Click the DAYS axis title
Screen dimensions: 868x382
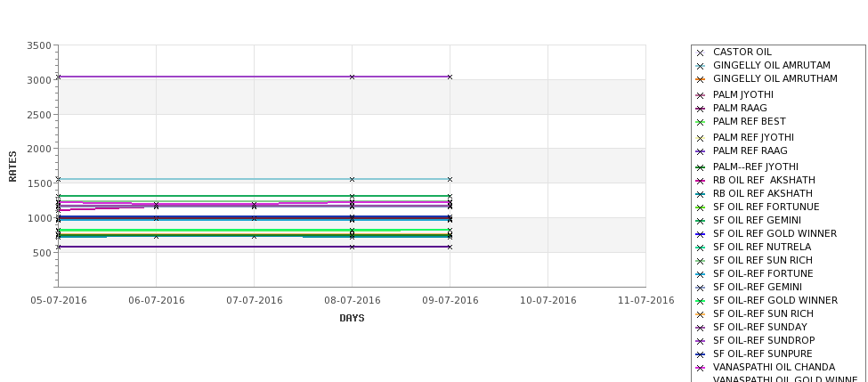coord(352,319)
